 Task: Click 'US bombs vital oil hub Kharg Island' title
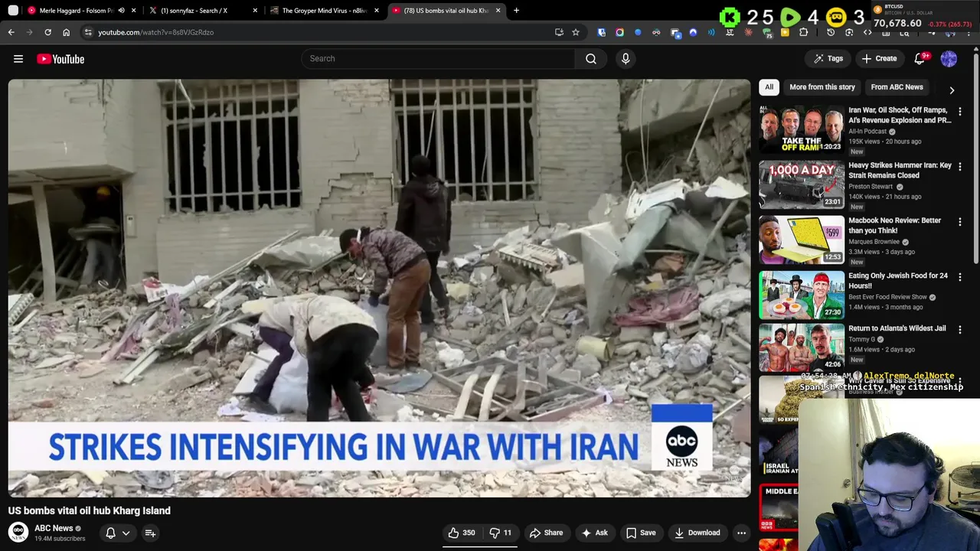90,510
